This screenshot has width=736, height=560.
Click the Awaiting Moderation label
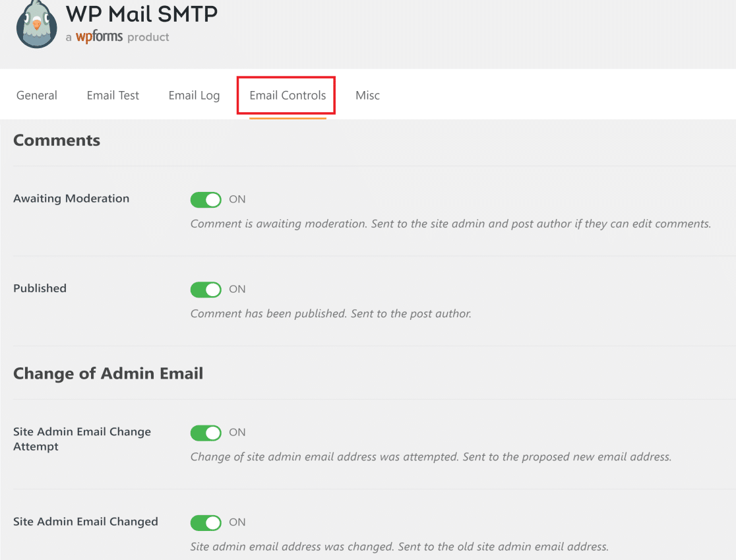tap(71, 199)
